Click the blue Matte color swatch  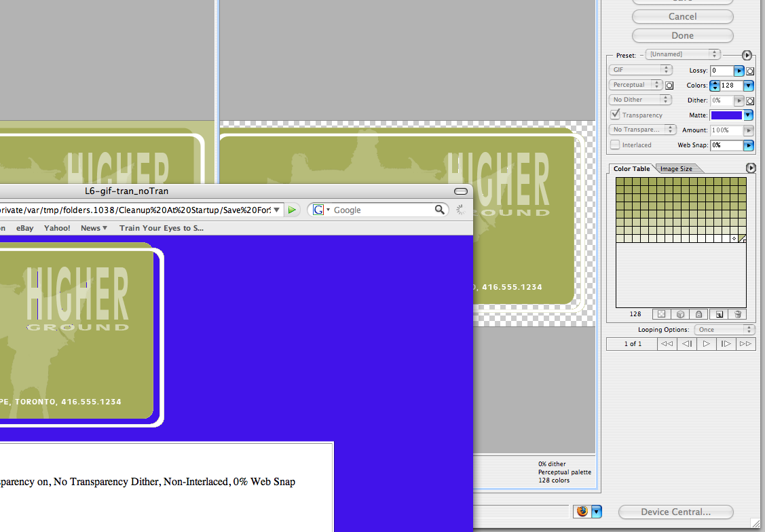726,115
